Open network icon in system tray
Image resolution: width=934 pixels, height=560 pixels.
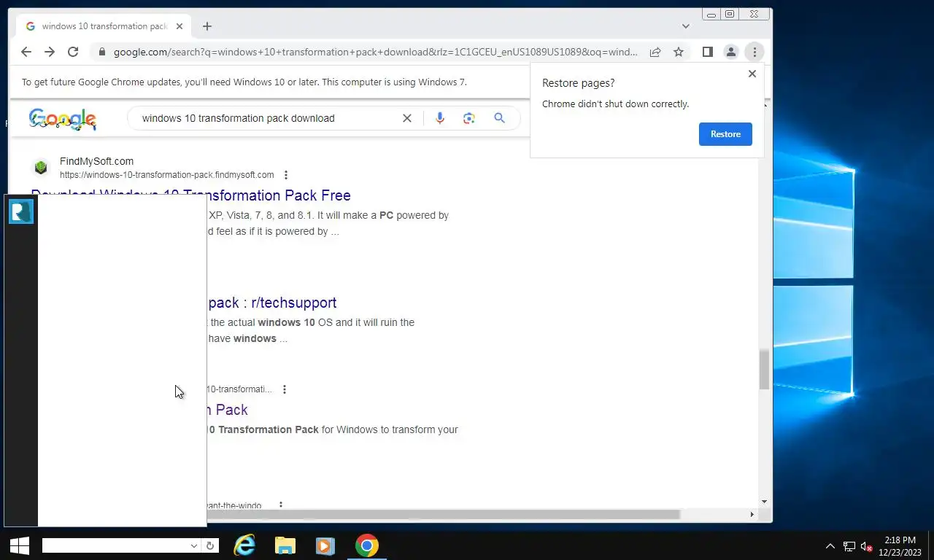pyautogui.click(x=849, y=546)
